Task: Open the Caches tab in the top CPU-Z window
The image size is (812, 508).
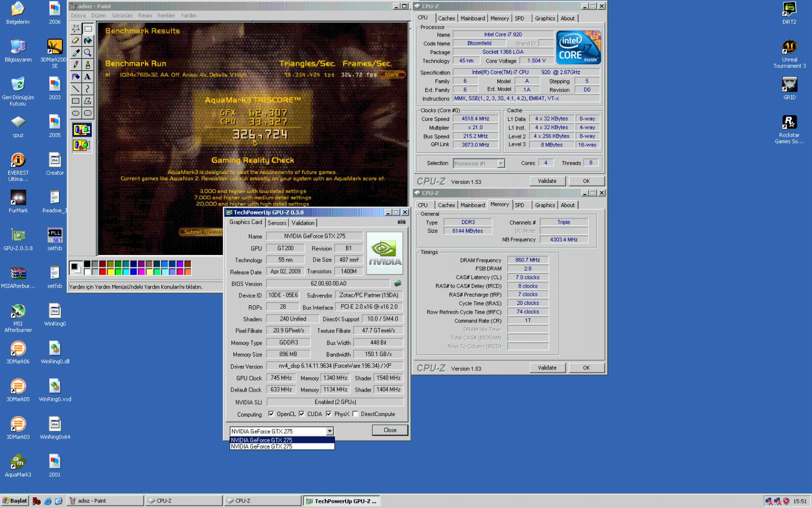Action: tap(447, 18)
